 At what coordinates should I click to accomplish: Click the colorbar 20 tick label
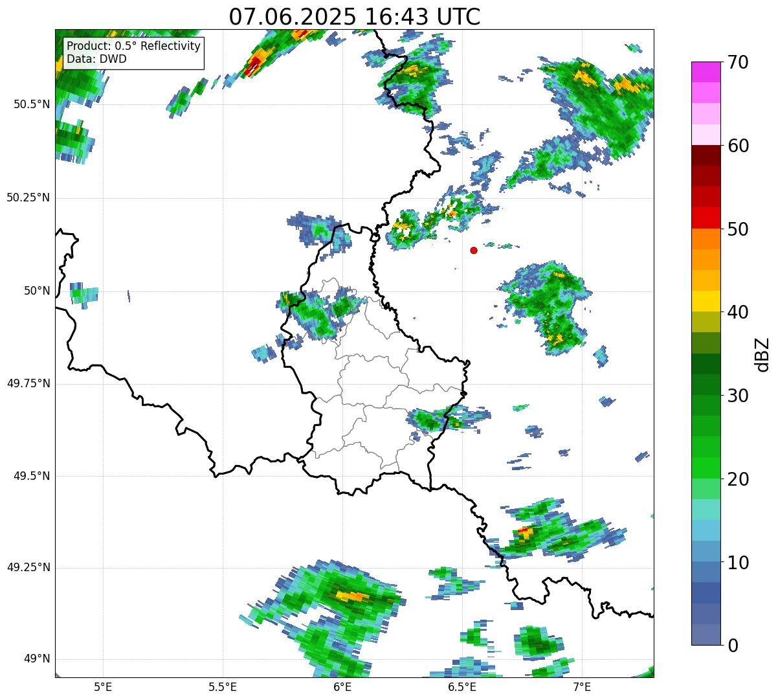737,479
